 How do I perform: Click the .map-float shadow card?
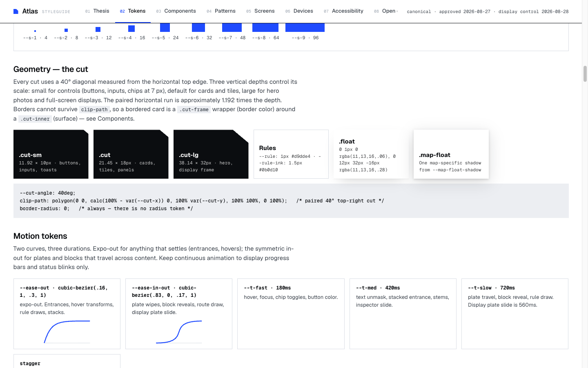pyautogui.click(x=451, y=154)
